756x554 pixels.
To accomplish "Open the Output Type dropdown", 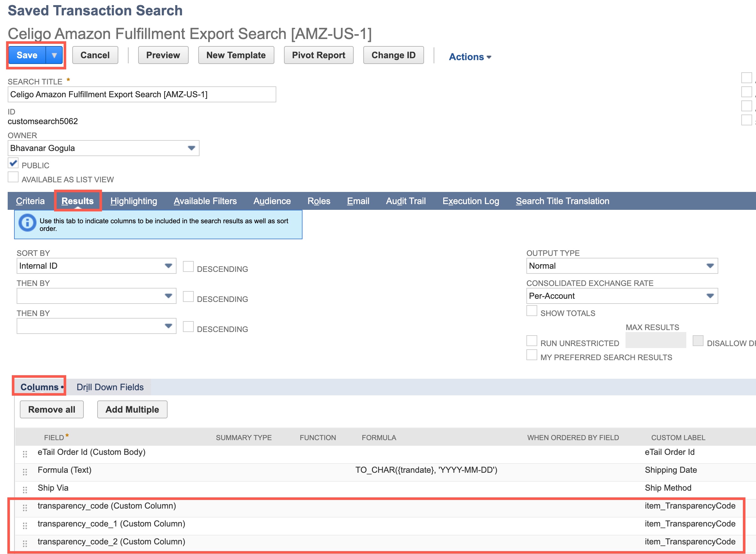I will coord(622,265).
